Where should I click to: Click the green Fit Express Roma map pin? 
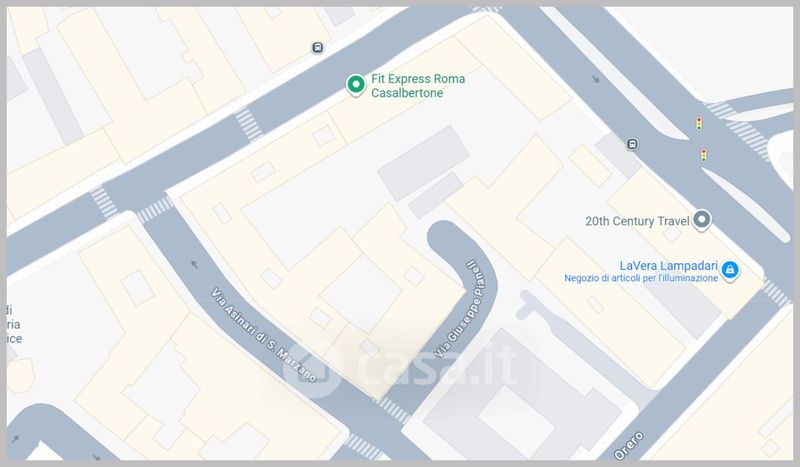356,85
